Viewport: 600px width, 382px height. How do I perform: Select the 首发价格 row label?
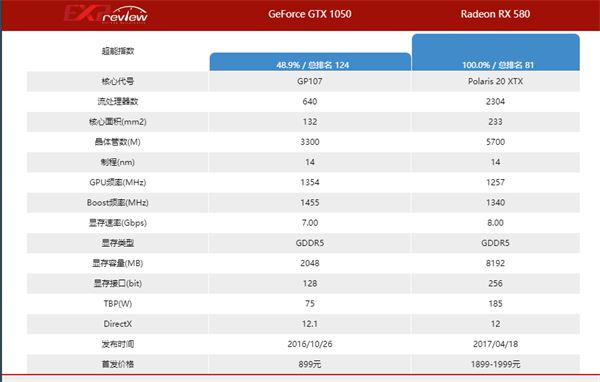(x=118, y=364)
